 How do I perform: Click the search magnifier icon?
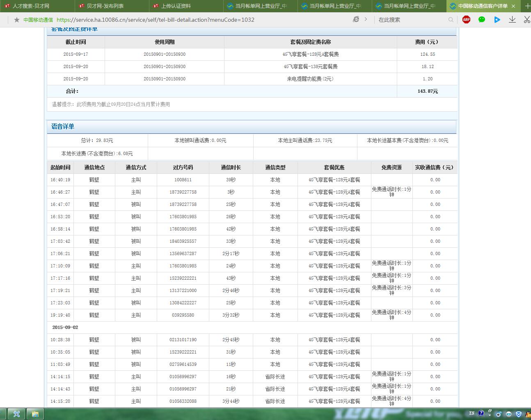pyautogui.click(x=451, y=20)
